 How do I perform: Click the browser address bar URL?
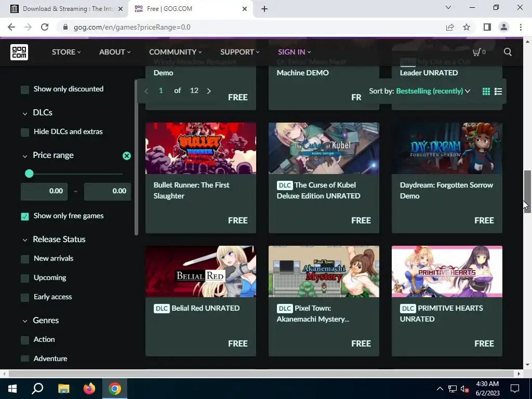point(132,27)
